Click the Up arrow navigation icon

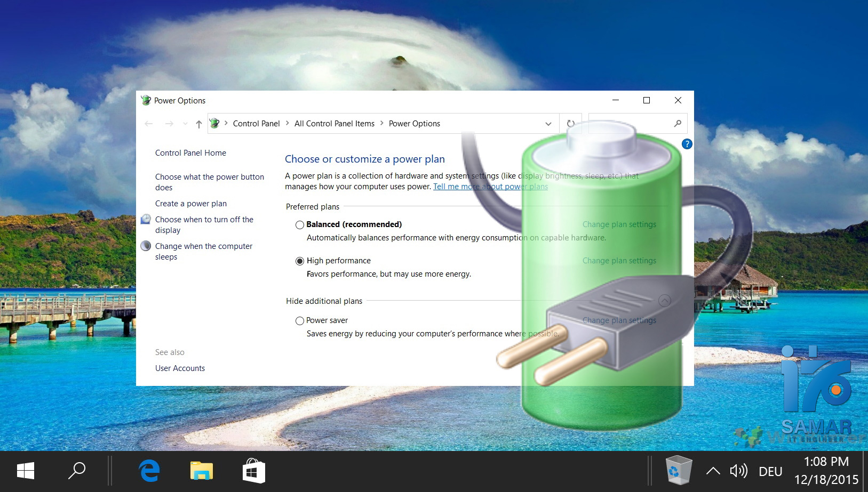[x=198, y=124]
